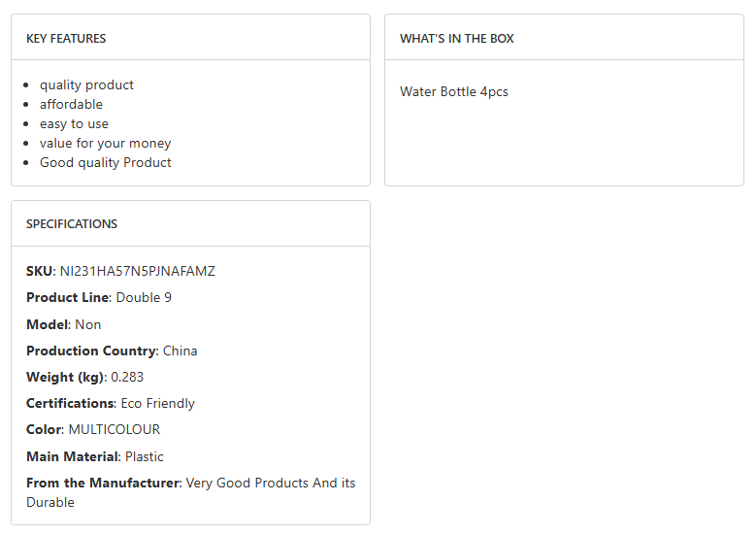756x535 pixels.
Task: Click the 'Main Material' label
Action: coord(73,457)
